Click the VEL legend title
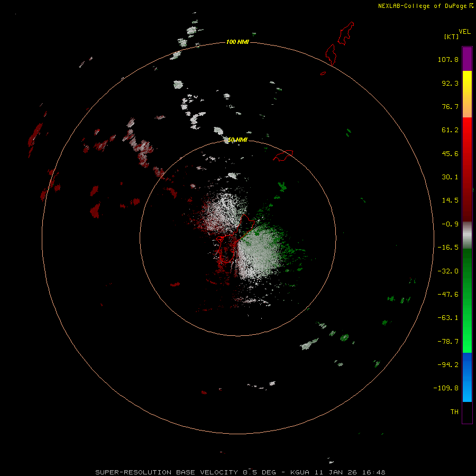Screen dimensions: 476x476 [464, 31]
